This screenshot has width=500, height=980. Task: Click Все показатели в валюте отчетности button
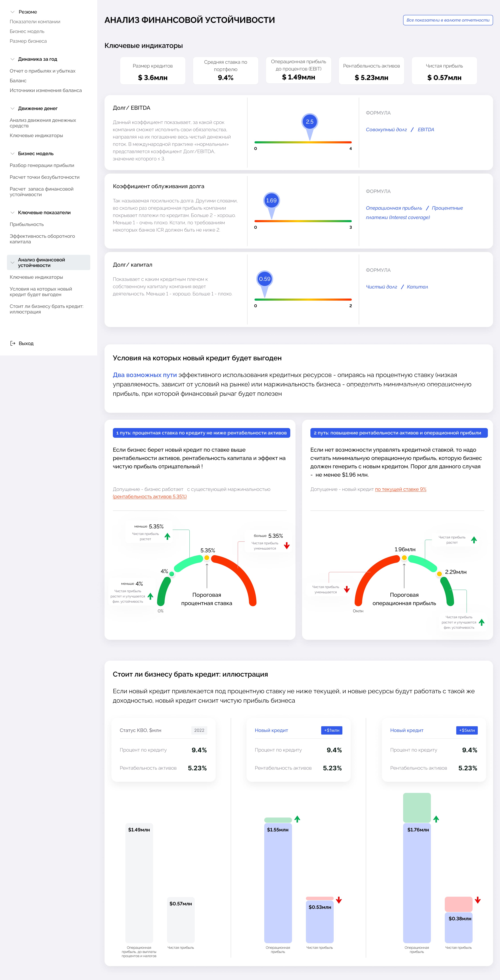coord(448,20)
